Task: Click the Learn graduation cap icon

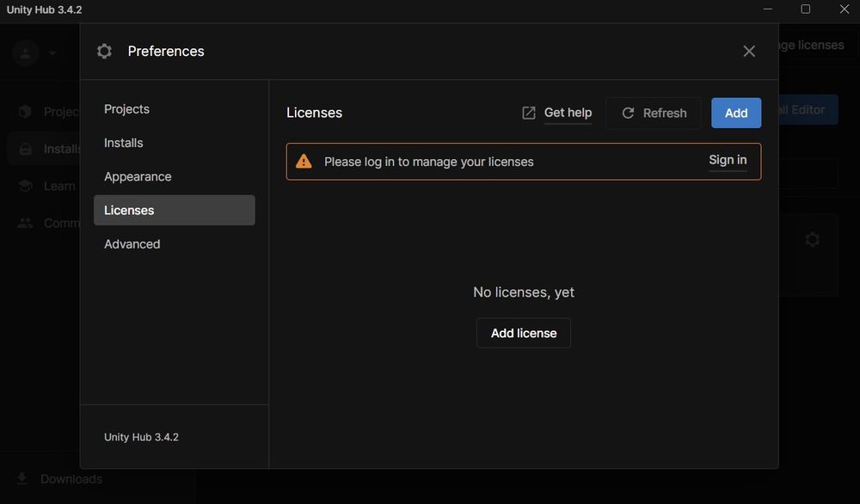Action: click(x=26, y=185)
